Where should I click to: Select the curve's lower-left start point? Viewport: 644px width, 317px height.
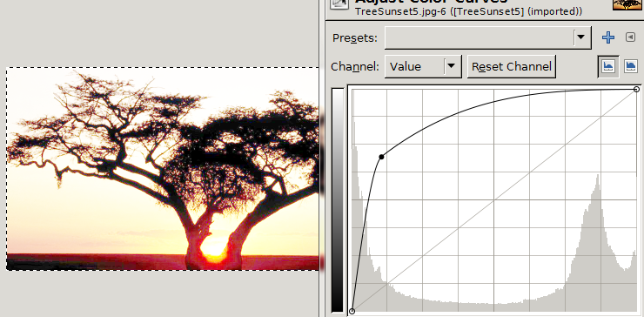point(352,311)
